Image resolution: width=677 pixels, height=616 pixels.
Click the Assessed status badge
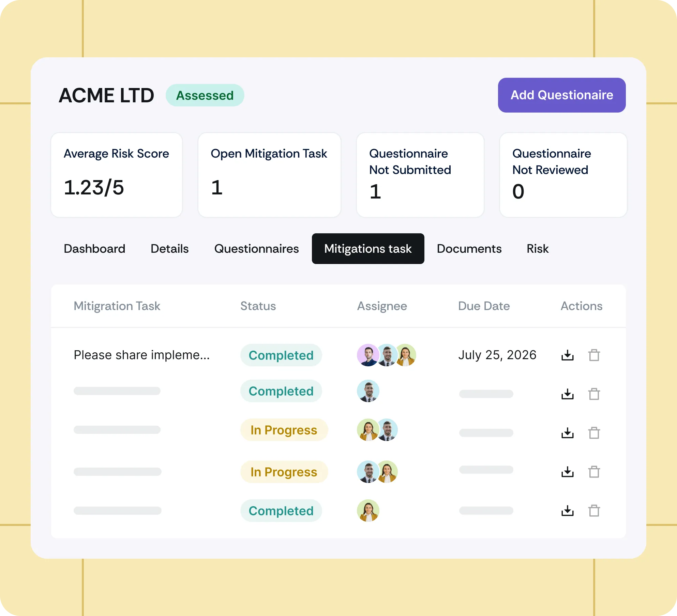(205, 95)
